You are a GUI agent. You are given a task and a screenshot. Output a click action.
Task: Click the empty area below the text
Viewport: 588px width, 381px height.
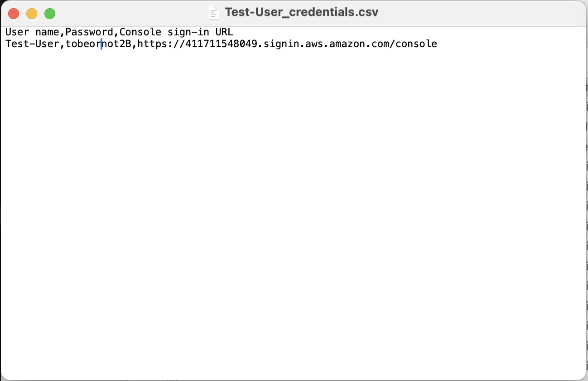tap(294, 213)
